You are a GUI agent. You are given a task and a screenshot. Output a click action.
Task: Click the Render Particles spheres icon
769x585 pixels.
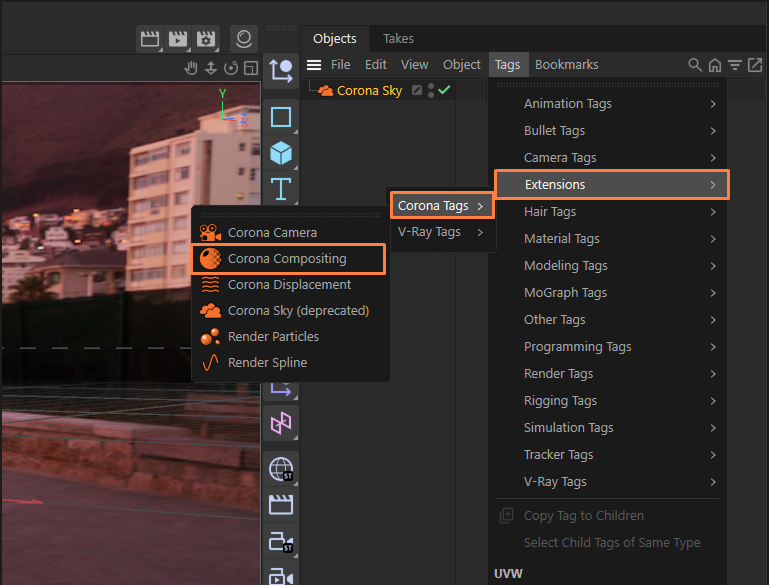coord(210,336)
